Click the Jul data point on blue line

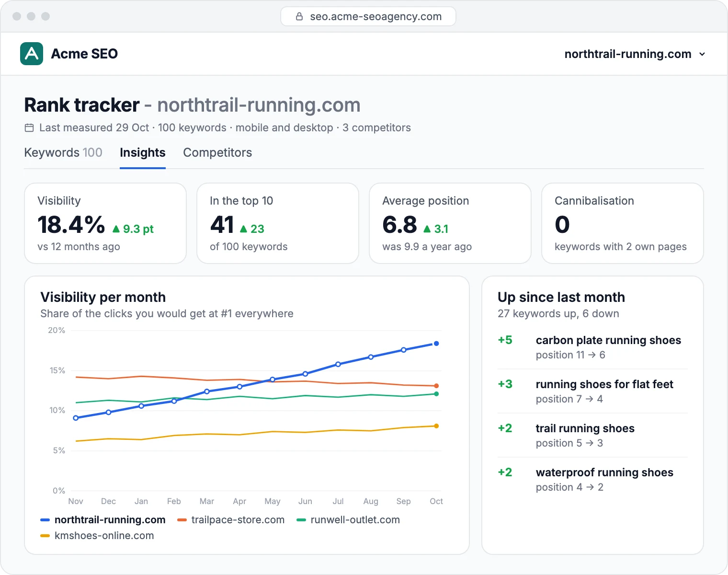(x=338, y=364)
